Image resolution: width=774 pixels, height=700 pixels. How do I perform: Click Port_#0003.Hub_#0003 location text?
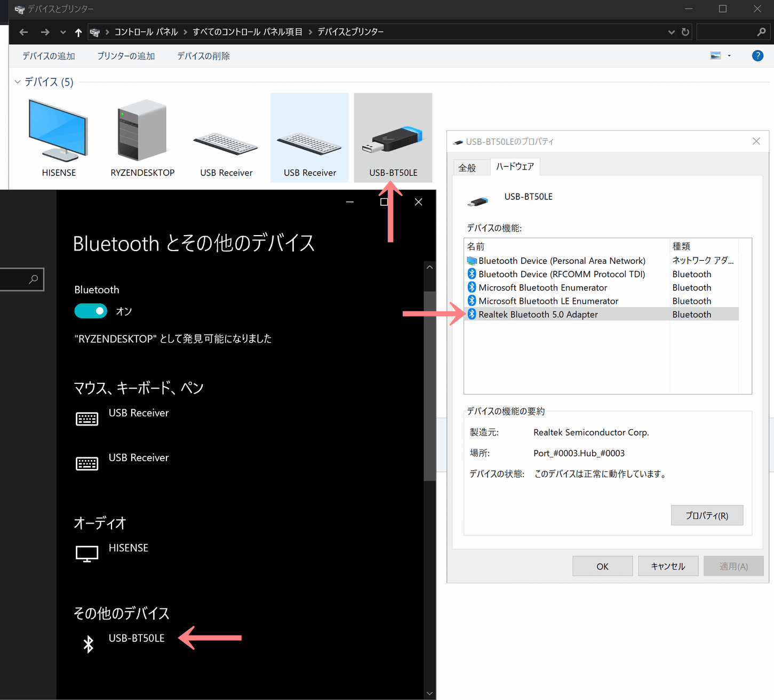pyautogui.click(x=579, y=453)
